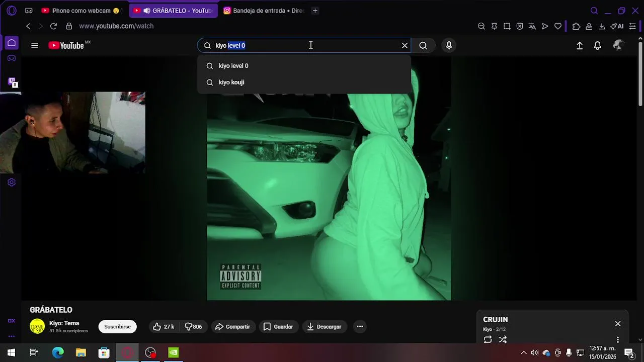
Task: Click the Compartir share button
Action: 232,327
